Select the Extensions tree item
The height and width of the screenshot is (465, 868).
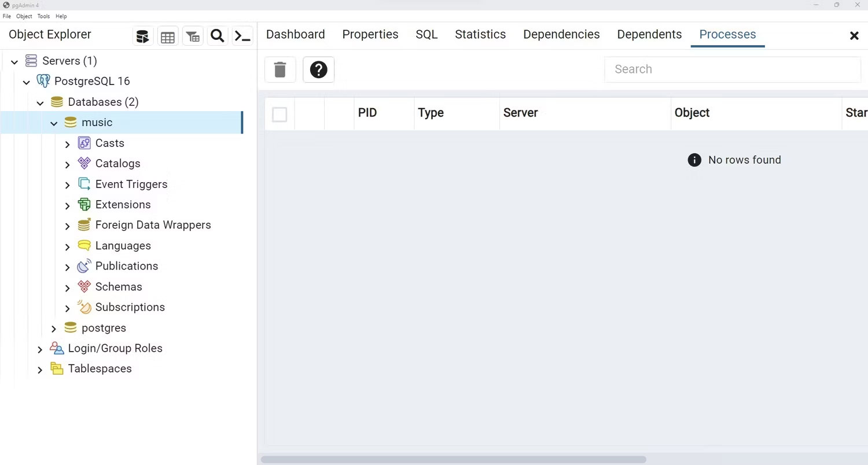coord(123,205)
